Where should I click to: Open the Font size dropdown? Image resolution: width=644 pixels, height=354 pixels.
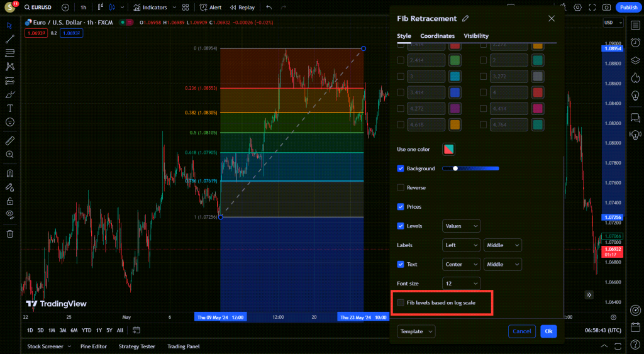(x=461, y=284)
